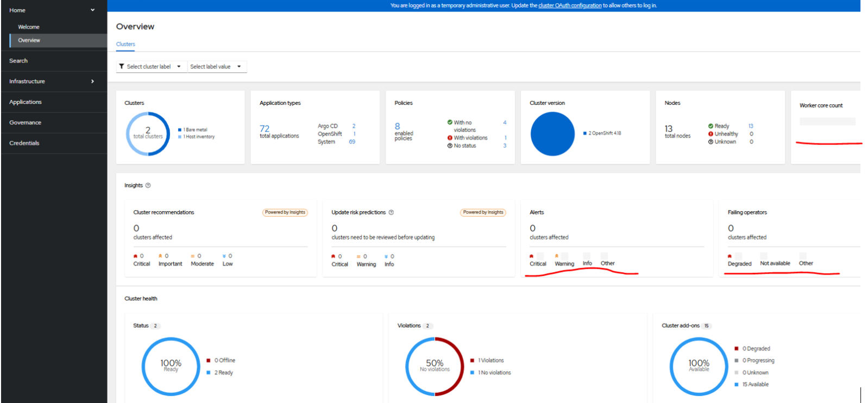Go to Applications in the sidebar
Image resolution: width=868 pixels, height=403 pixels.
[26, 102]
